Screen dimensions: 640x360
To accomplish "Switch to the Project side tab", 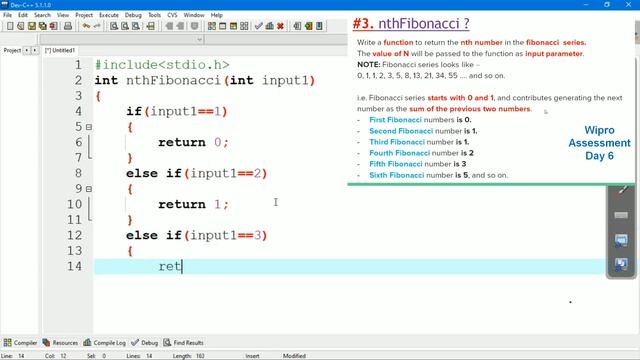I will coord(12,50).
